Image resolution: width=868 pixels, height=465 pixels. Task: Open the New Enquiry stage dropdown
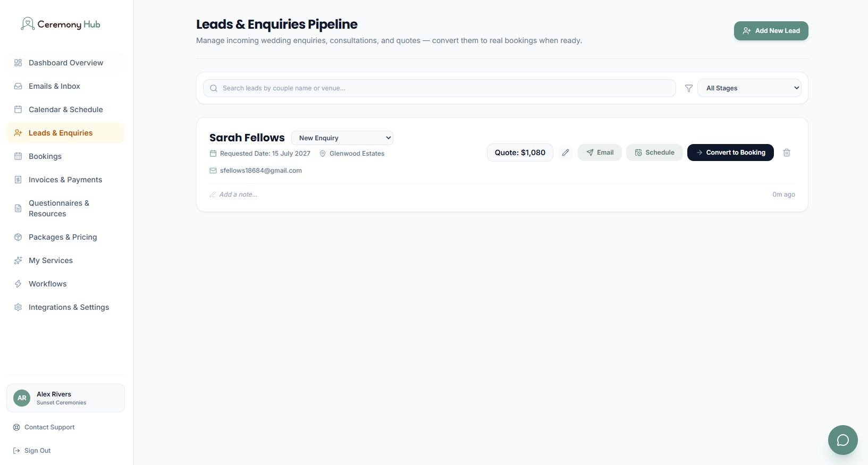tap(342, 138)
